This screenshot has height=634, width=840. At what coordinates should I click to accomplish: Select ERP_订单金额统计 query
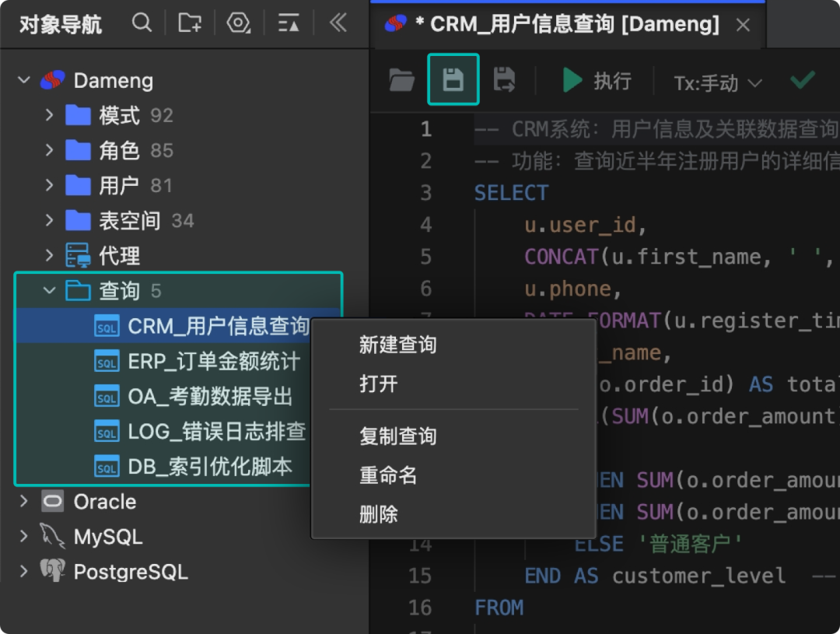(x=214, y=361)
